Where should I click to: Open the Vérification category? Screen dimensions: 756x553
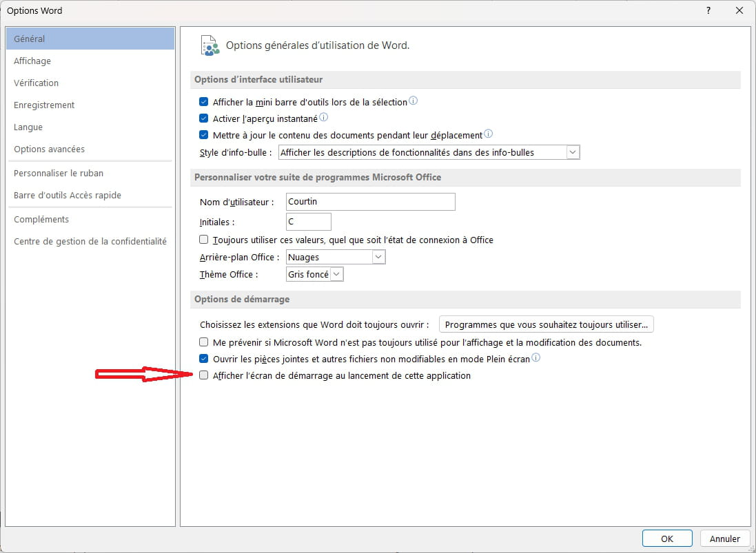pyautogui.click(x=90, y=83)
